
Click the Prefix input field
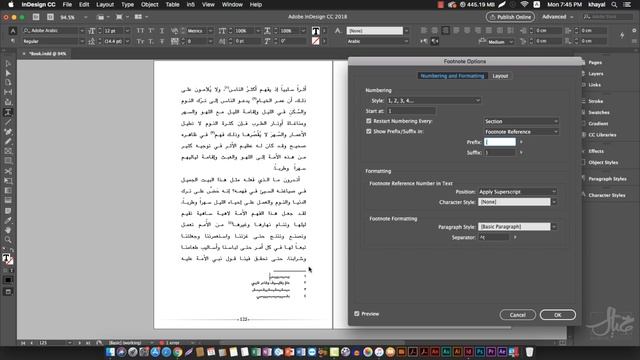click(x=500, y=142)
